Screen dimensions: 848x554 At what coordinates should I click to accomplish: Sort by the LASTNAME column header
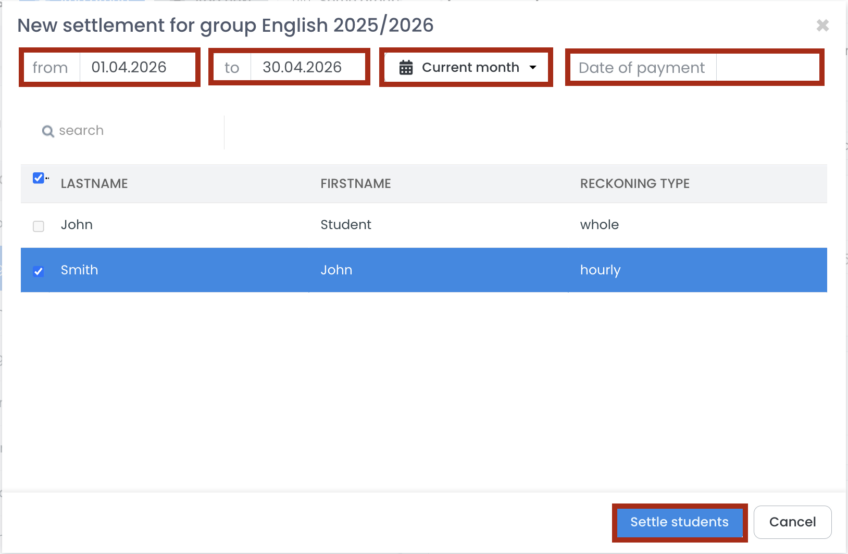(x=94, y=184)
